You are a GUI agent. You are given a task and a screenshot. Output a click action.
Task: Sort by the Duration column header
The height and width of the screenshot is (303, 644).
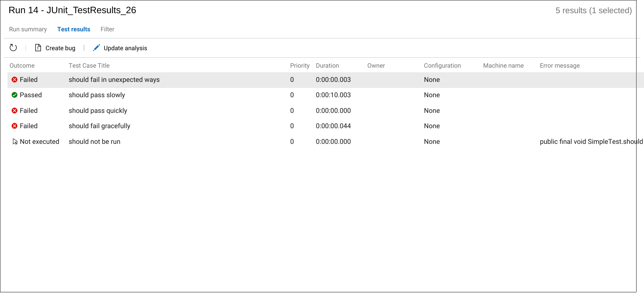(x=328, y=66)
